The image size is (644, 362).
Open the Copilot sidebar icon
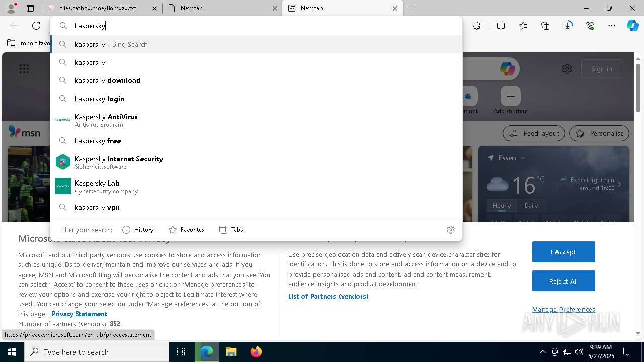(633, 26)
